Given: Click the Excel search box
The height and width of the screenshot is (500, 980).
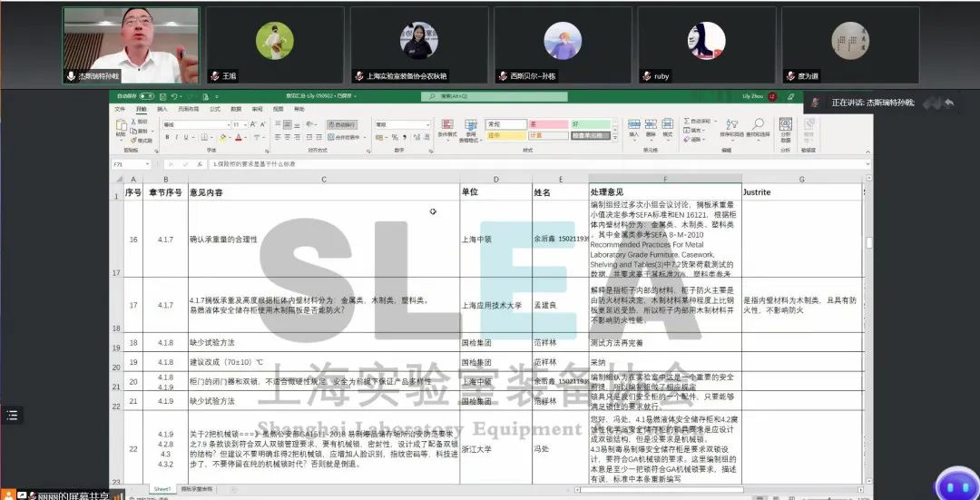Looking at the screenshot, I should tap(495, 96).
